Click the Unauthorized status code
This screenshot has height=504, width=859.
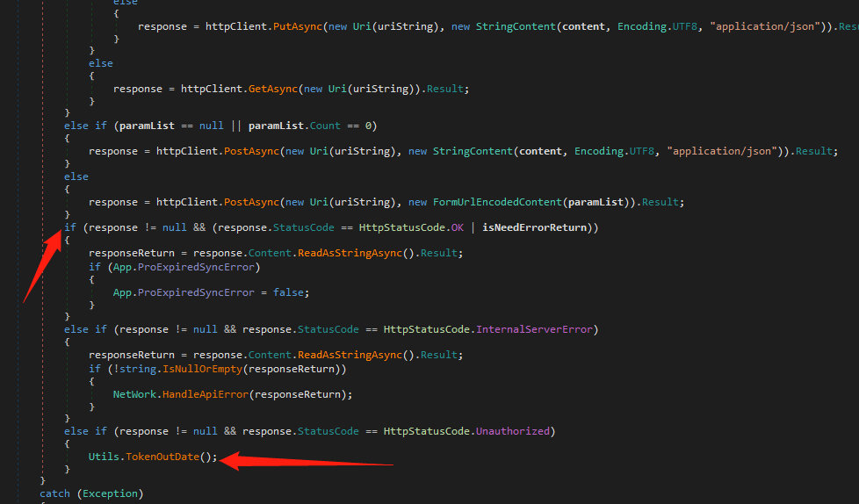tap(512, 431)
